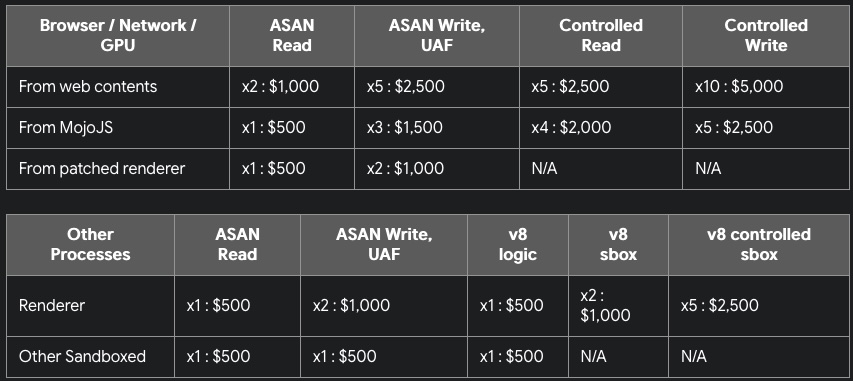853x381 pixels.
Task: Click the 'v8 sbox' column header
Action: click(x=618, y=244)
